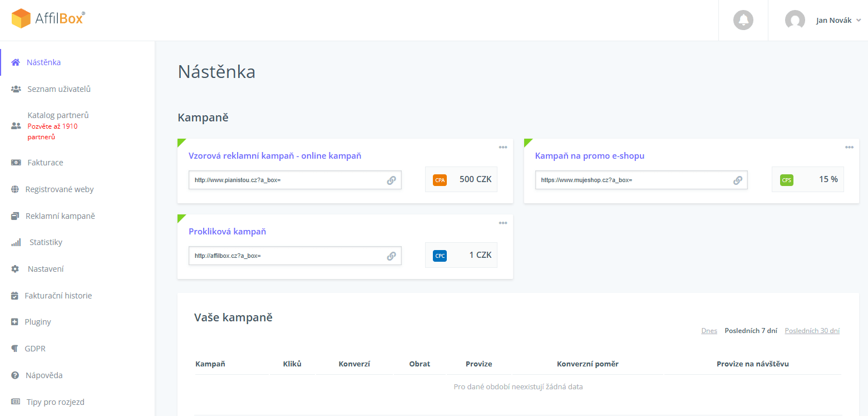This screenshot has height=416, width=868.
Task: Expand the Jan Novák user menu
Action: (823, 21)
